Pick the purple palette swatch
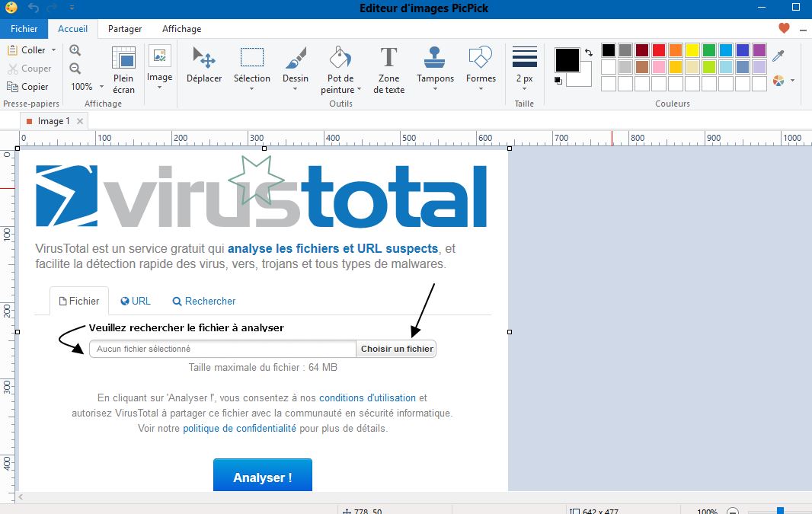 759,50
